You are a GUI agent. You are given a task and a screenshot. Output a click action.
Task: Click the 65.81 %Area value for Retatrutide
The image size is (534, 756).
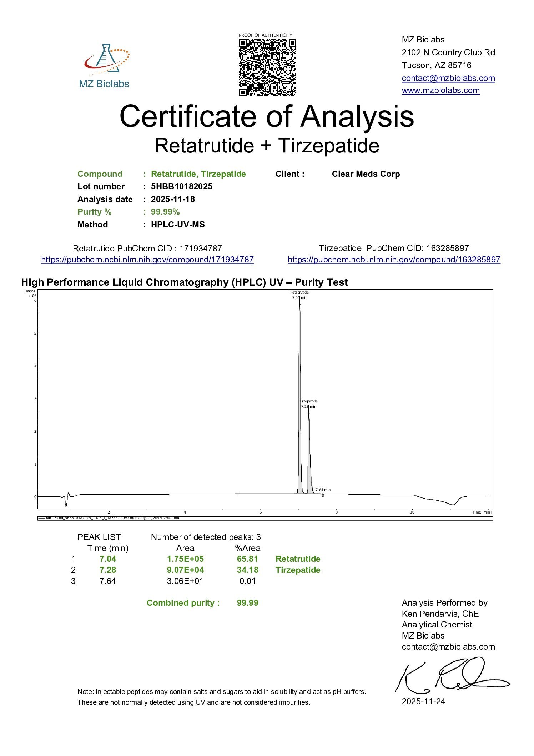[247, 559]
